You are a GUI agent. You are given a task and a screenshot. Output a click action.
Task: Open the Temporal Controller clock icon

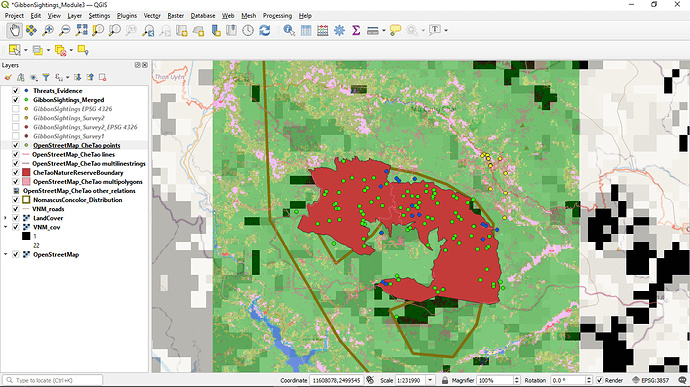point(248,30)
